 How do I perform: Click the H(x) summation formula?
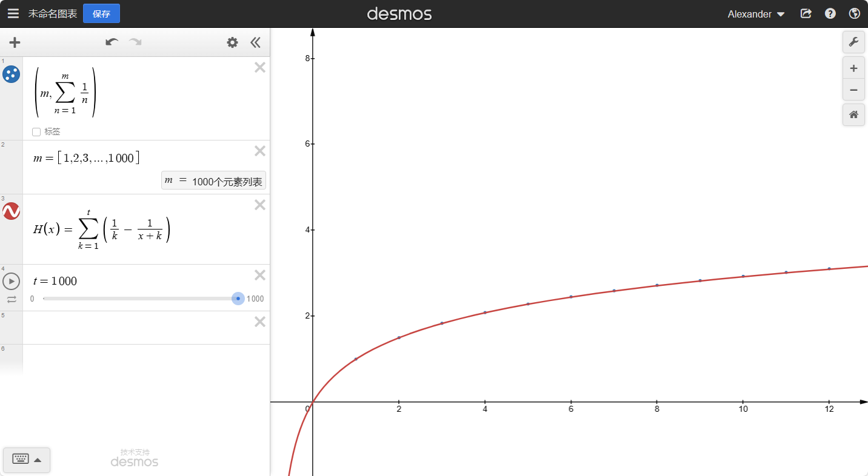click(102, 229)
